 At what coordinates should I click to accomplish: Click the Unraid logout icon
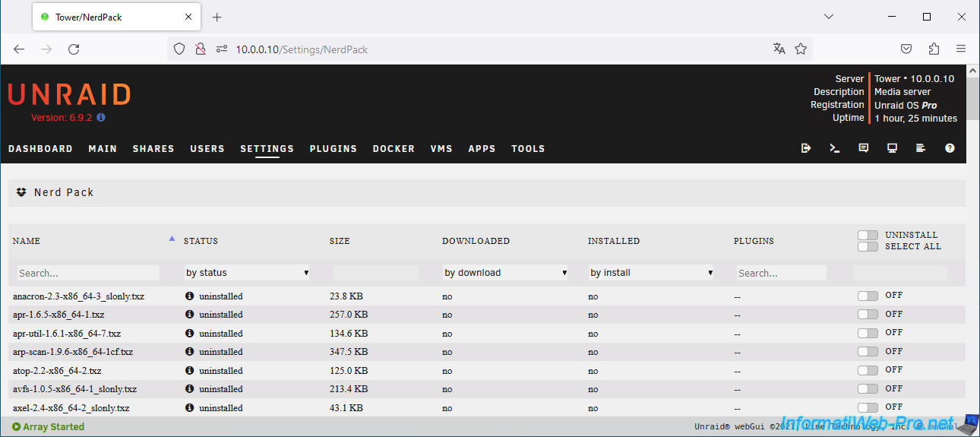(806, 148)
